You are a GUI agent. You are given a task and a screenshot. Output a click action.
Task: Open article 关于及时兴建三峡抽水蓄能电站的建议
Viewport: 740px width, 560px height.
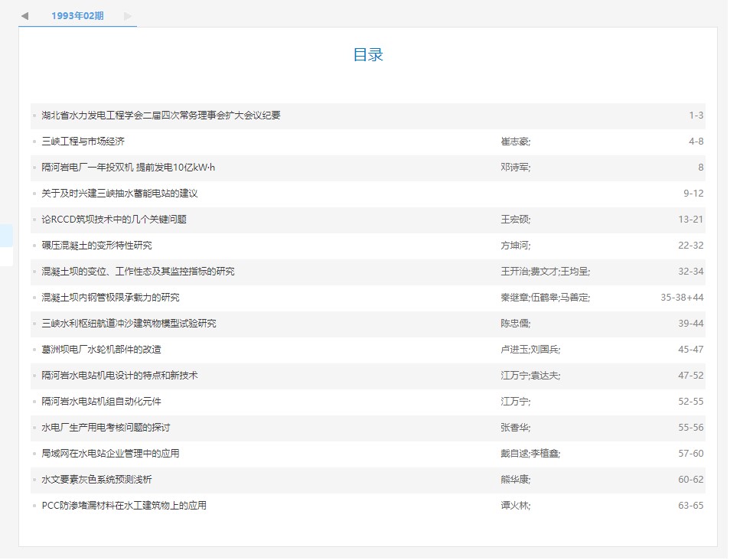point(119,194)
